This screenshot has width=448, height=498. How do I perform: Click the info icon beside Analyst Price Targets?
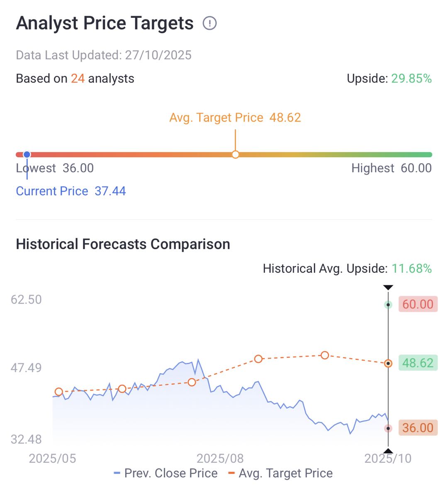[x=209, y=23]
